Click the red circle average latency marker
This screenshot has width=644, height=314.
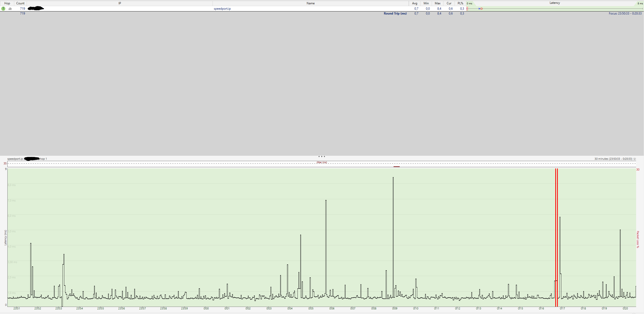click(x=482, y=9)
